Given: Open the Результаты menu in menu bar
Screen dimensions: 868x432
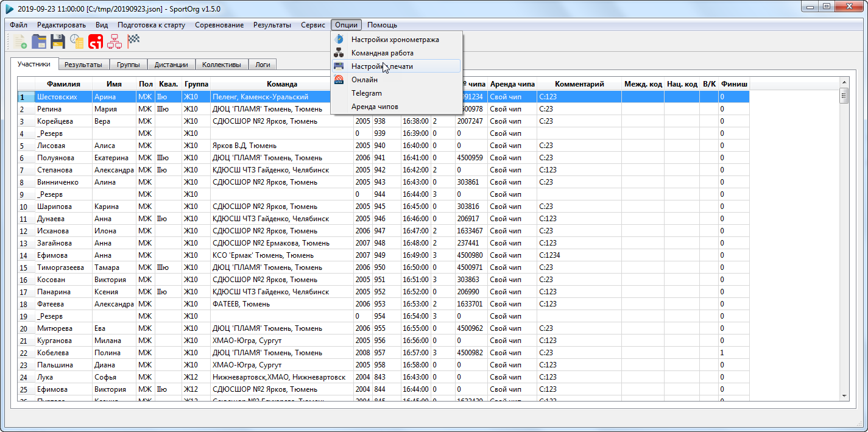Looking at the screenshot, I should point(272,25).
